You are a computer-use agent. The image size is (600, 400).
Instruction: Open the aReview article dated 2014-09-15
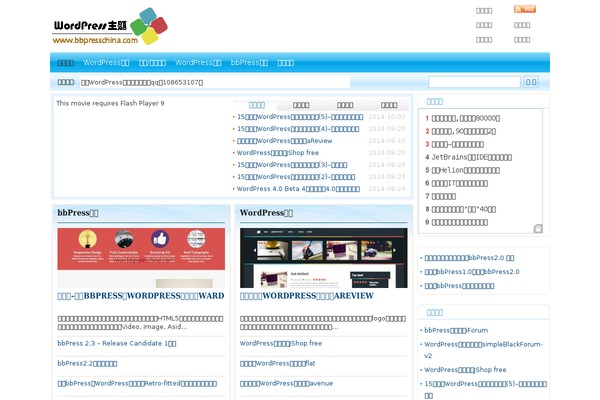[284, 141]
